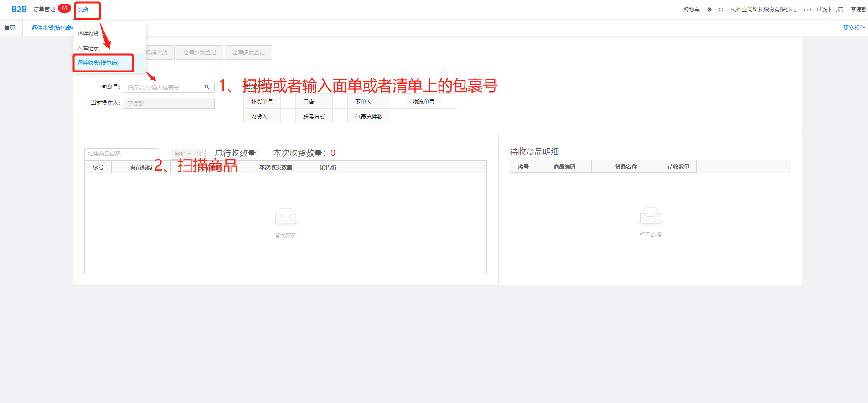The image size is (868, 403).
Task: Click the eptest1线下门店 store name
Action: pyautogui.click(x=823, y=10)
